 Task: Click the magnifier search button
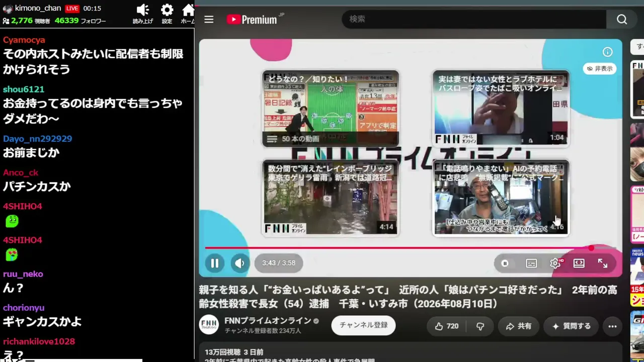[x=622, y=19]
